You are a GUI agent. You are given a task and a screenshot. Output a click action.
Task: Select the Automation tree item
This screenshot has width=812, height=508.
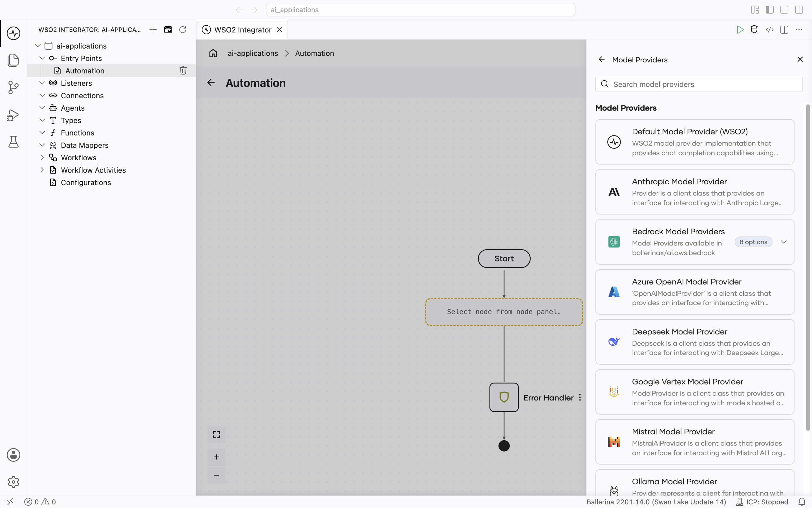point(111,71)
